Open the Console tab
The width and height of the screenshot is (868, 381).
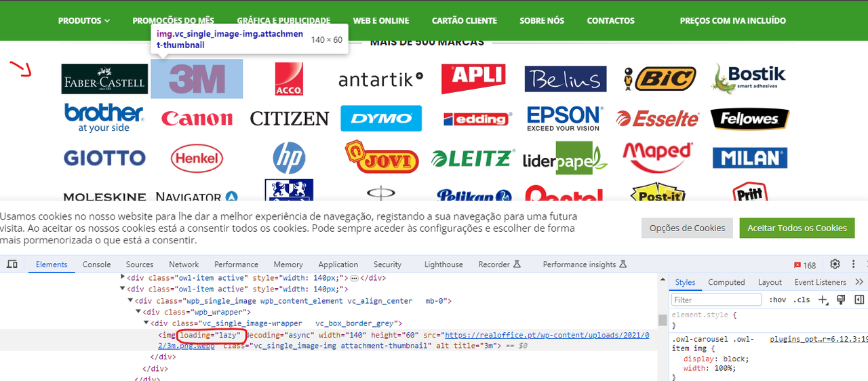[x=96, y=264]
